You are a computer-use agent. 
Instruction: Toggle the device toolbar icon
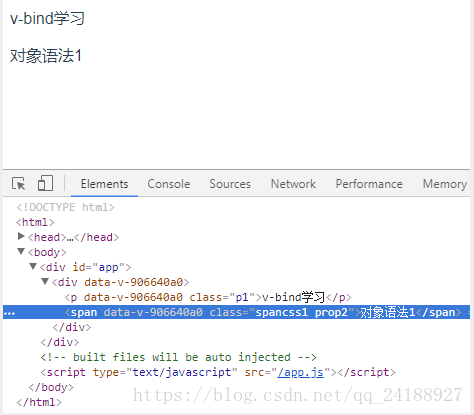point(45,183)
